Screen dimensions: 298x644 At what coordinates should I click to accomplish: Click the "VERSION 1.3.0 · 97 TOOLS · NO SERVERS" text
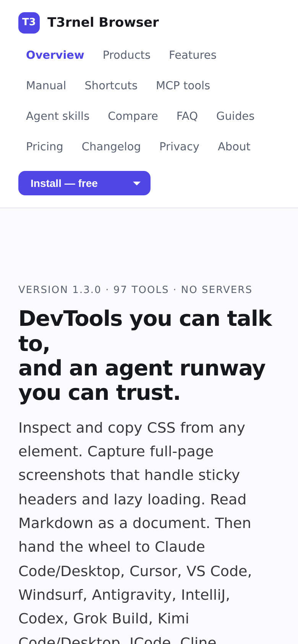pos(135,290)
